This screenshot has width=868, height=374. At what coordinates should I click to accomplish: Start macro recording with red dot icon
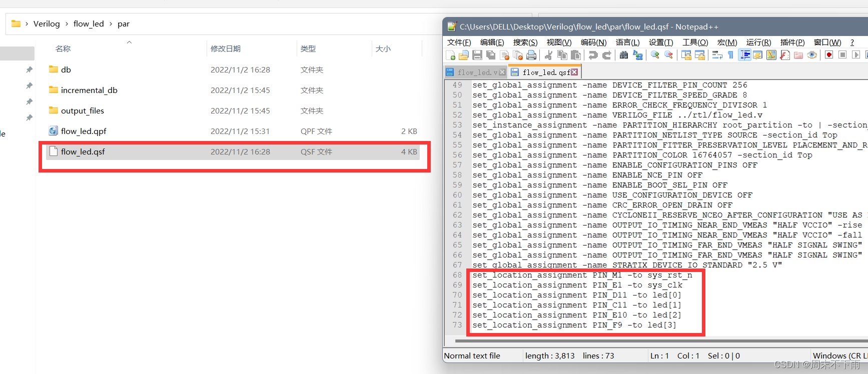pyautogui.click(x=829, y=55)
